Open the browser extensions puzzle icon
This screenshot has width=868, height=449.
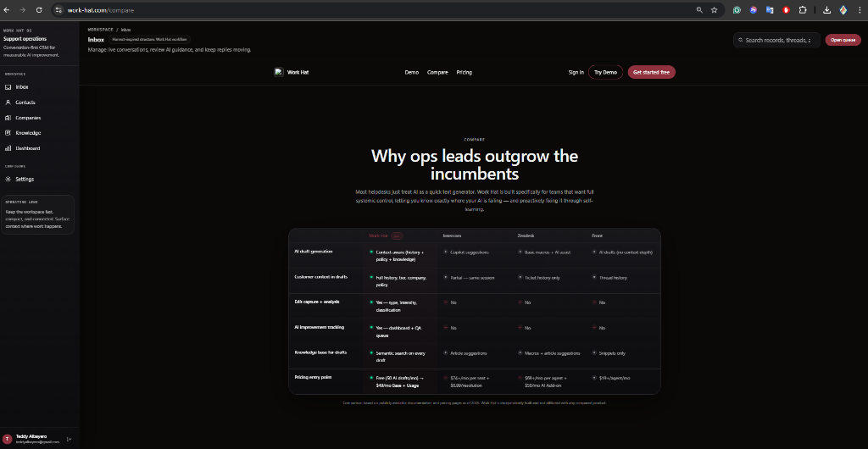click(x=802, y=10)
